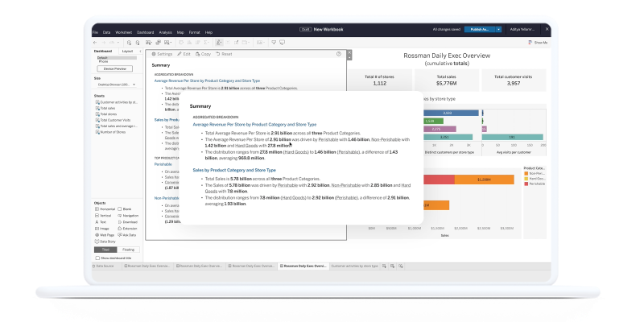Toggle Show dashboard title checkbox

(x=97, y=258)
